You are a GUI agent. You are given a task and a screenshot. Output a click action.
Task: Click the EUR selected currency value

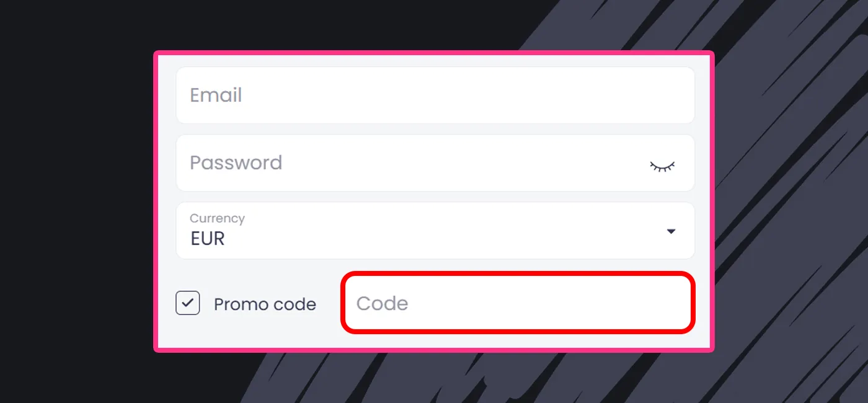pyautogui.click(x=208, y=239)
